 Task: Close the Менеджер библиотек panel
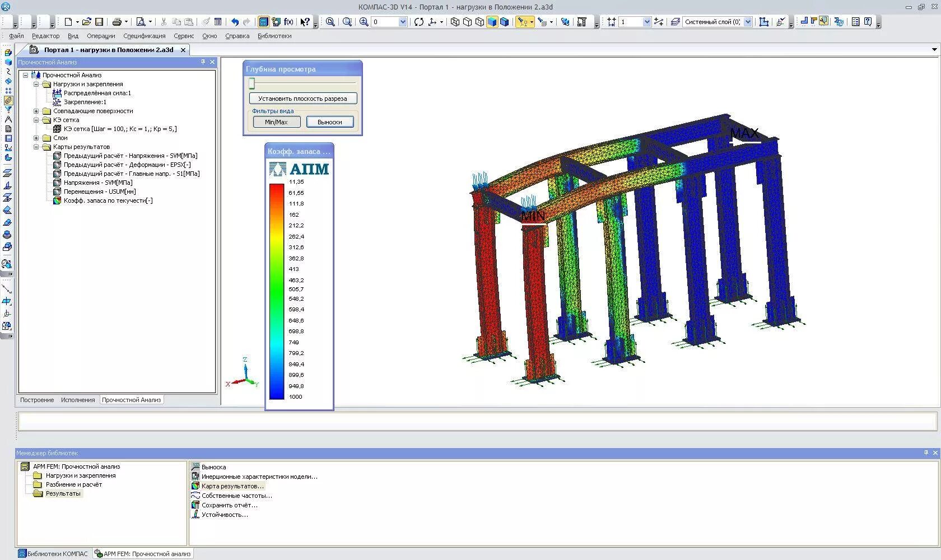coord(935,452)
